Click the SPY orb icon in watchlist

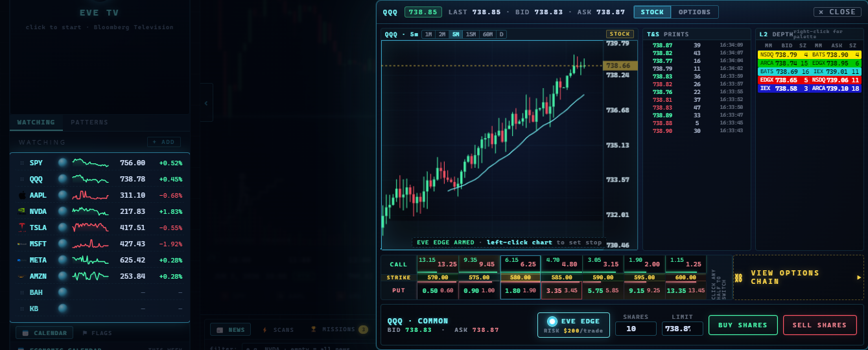(x=63, y=163)
